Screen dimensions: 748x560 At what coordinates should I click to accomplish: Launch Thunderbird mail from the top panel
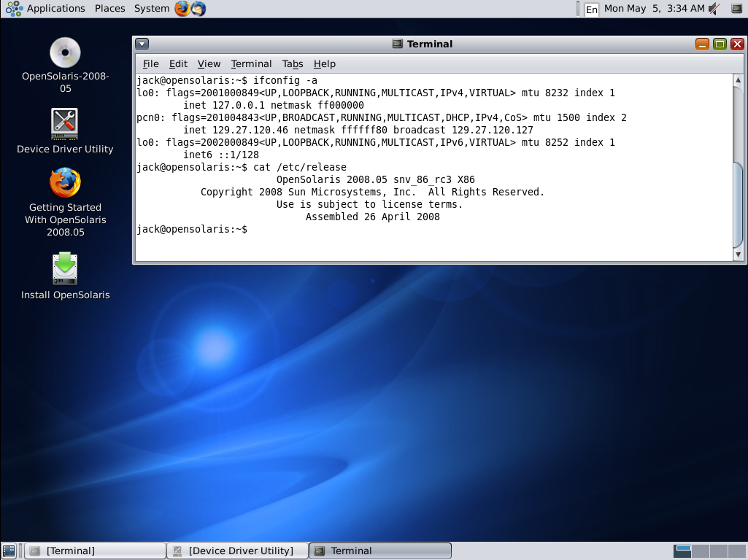tap(198, 9)
